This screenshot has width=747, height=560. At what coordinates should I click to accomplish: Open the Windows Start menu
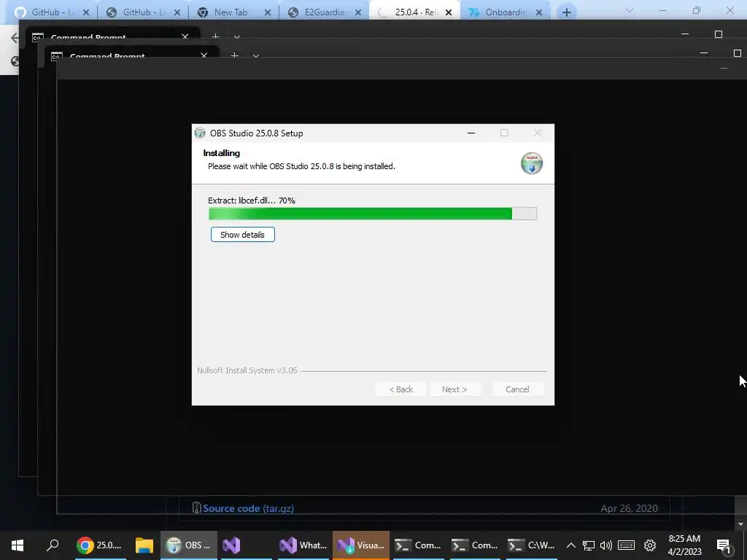(x=18, y=545)
